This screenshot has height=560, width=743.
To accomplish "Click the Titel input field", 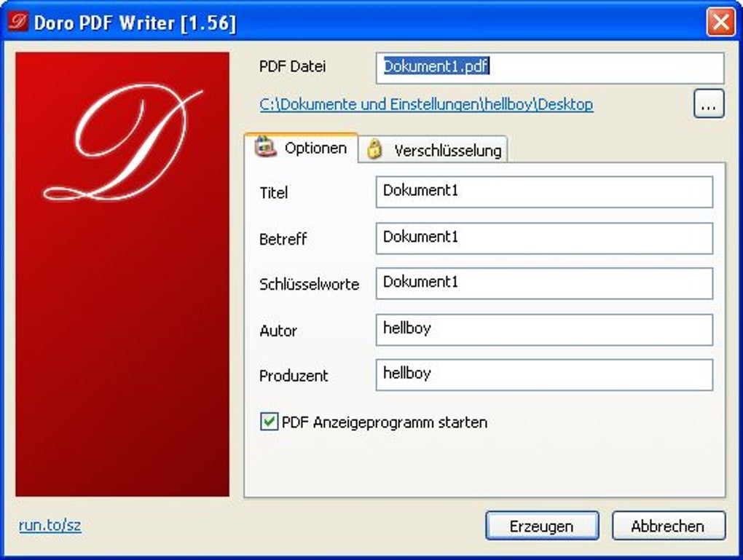I will [x=544, y=192].
